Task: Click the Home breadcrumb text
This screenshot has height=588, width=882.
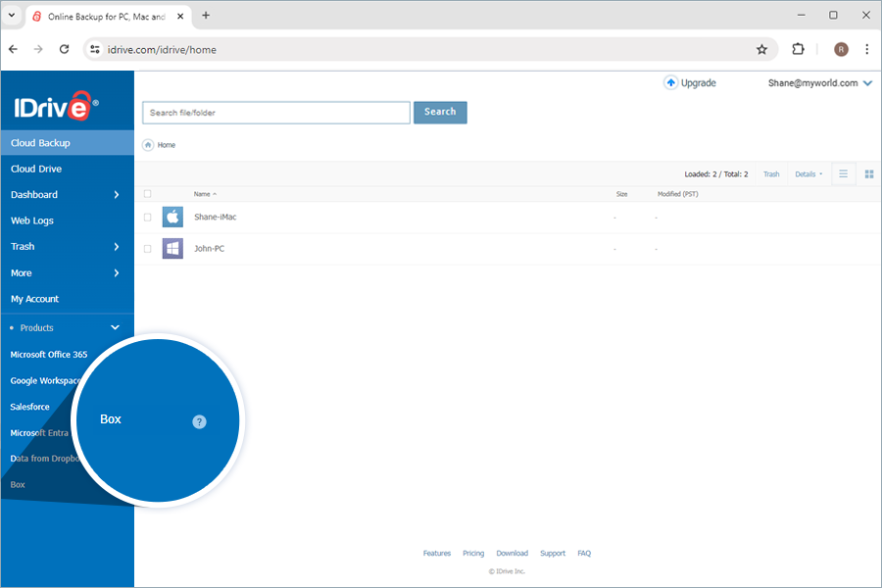Action: pyautogui.click(x=167, y=145)
